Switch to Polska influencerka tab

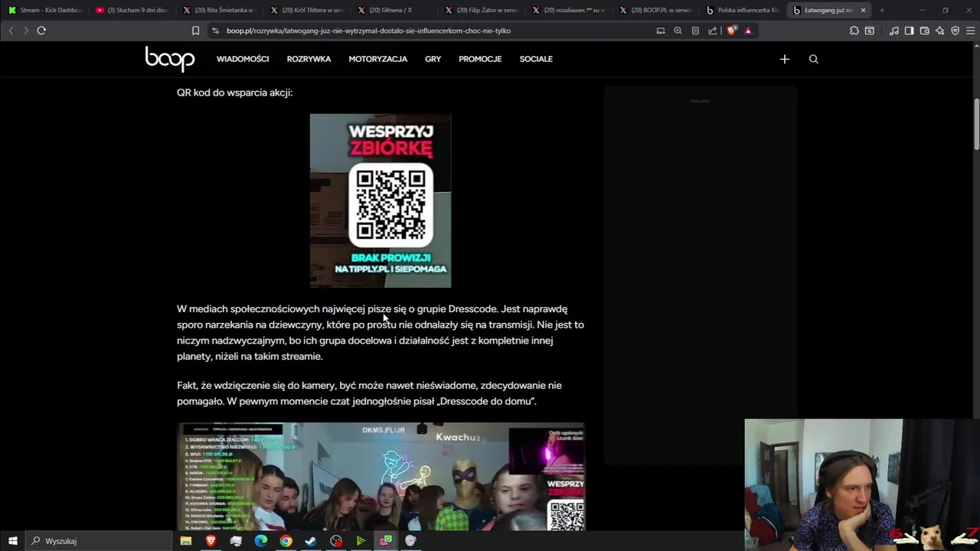coord(743,10)
